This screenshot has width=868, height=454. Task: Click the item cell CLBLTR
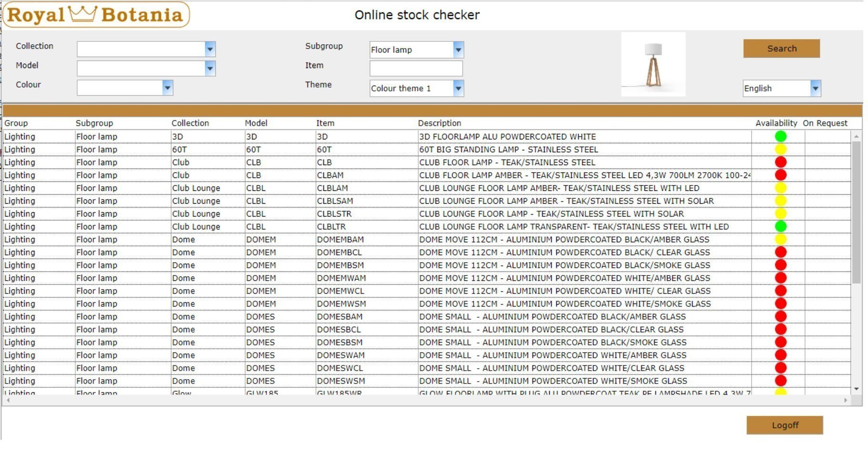(x=331, y=227)
